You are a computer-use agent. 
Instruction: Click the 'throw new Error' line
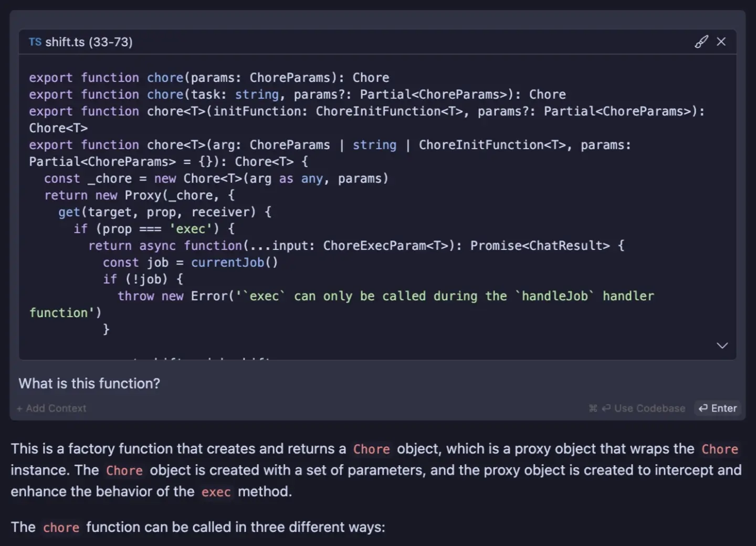tap(386, 296)
